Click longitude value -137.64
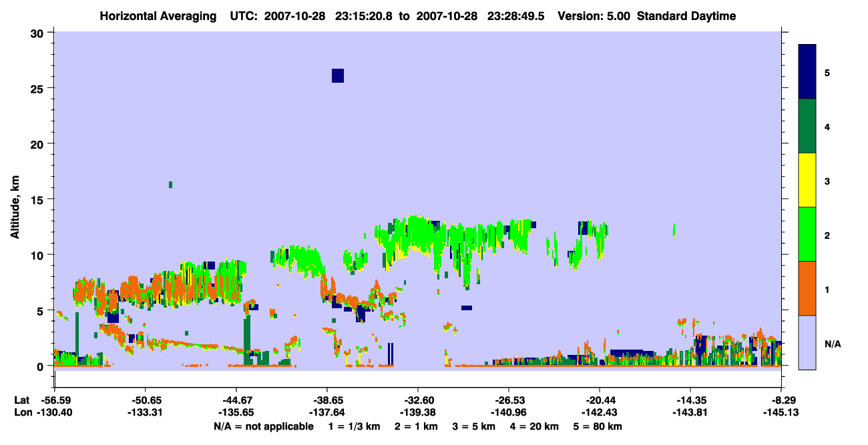The height and width of the screenshot is (445, 868). click(327, 412)
